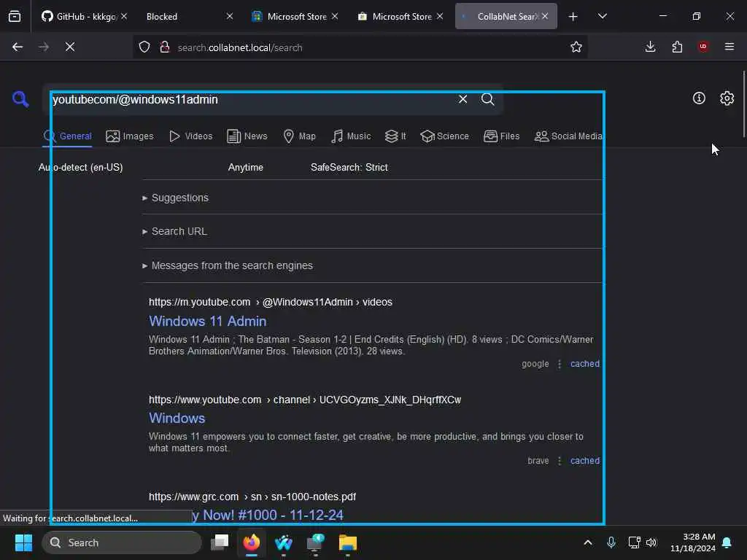747x560 pixels.
Task: Select the Social Media category tab
Action: click(x=568, y=136)
